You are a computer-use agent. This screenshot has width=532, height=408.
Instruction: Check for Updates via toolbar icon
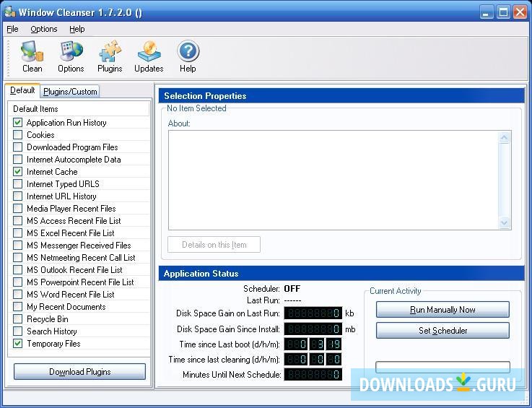pyautogui.click(x=149, y=56)
